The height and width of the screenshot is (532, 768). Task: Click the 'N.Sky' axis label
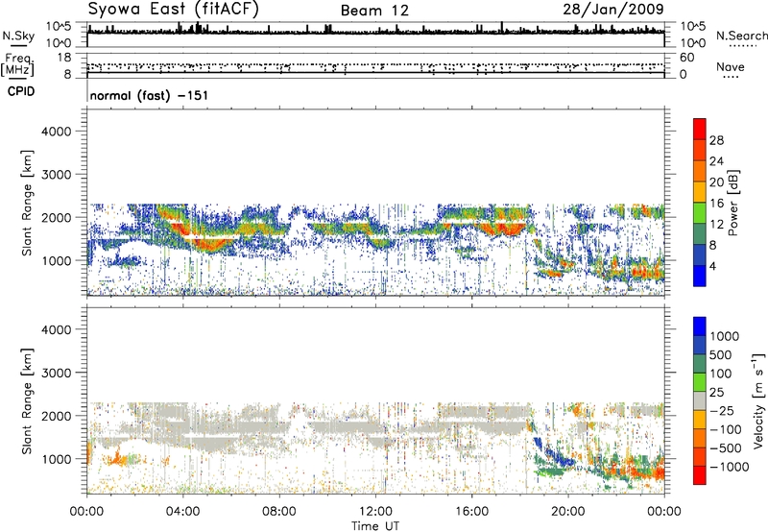(18, 36)
